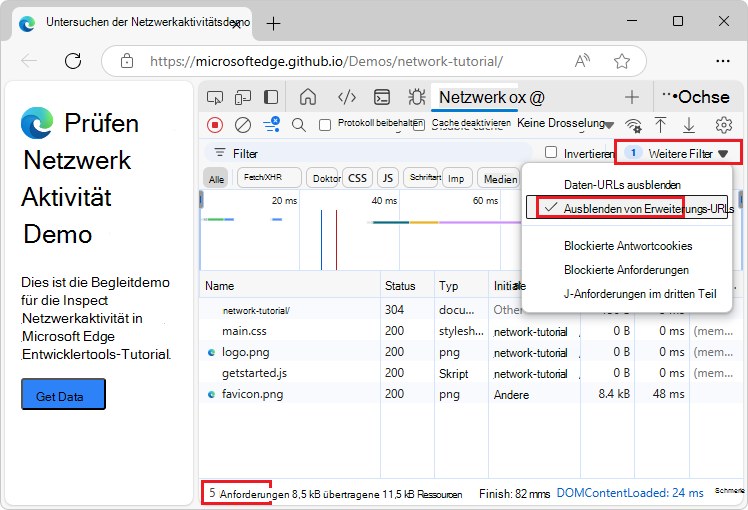Filter by JS requests
This screenshot has height=510, width=748.
coord(388,178)
